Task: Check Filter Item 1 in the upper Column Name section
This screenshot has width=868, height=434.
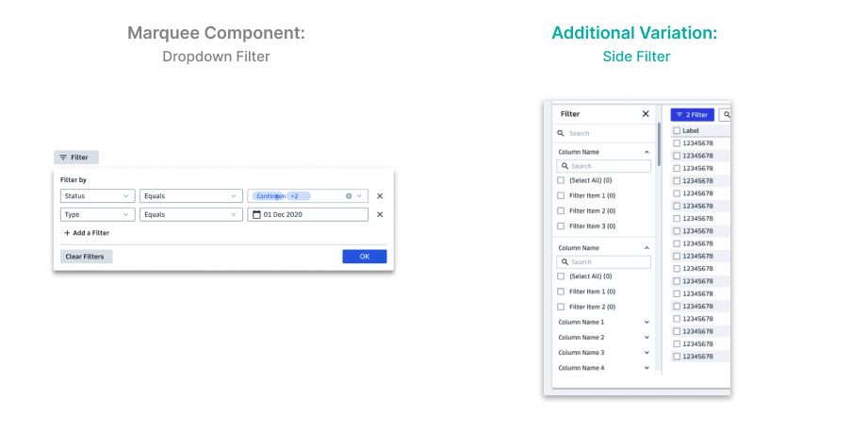Action: coord(561,195)
